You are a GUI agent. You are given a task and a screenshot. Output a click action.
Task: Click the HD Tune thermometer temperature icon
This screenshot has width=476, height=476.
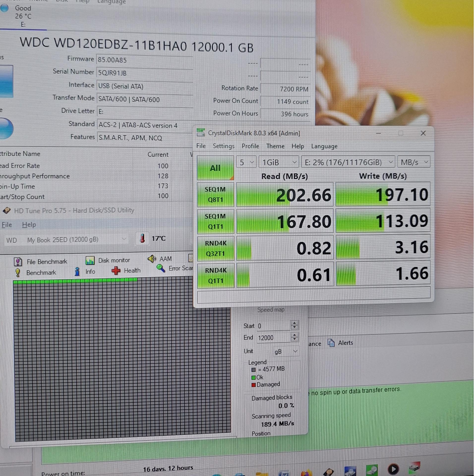click(x=142, y=238)
